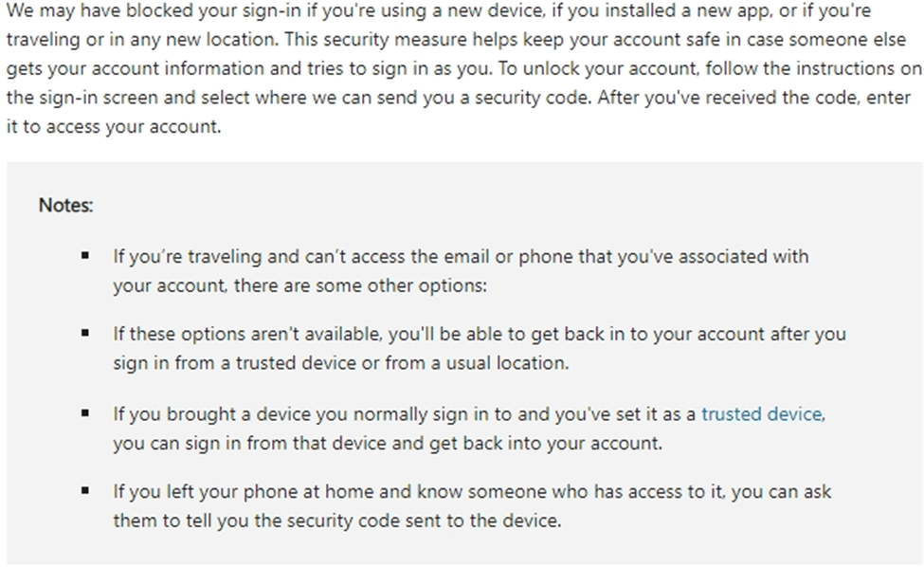Image resolution: width=924 pixels, height=567 pixels.
Task: Open the trusted device link
Action: click(x=761, y=414)
